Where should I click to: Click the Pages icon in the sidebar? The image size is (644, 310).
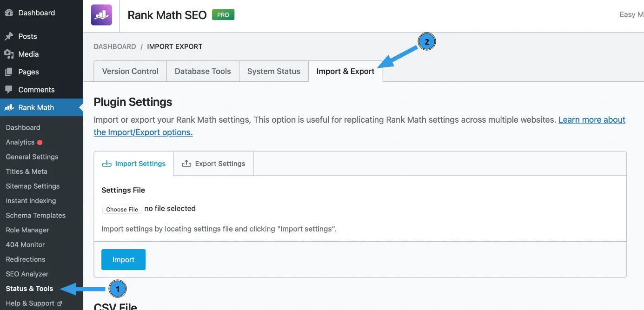(9, 72)
